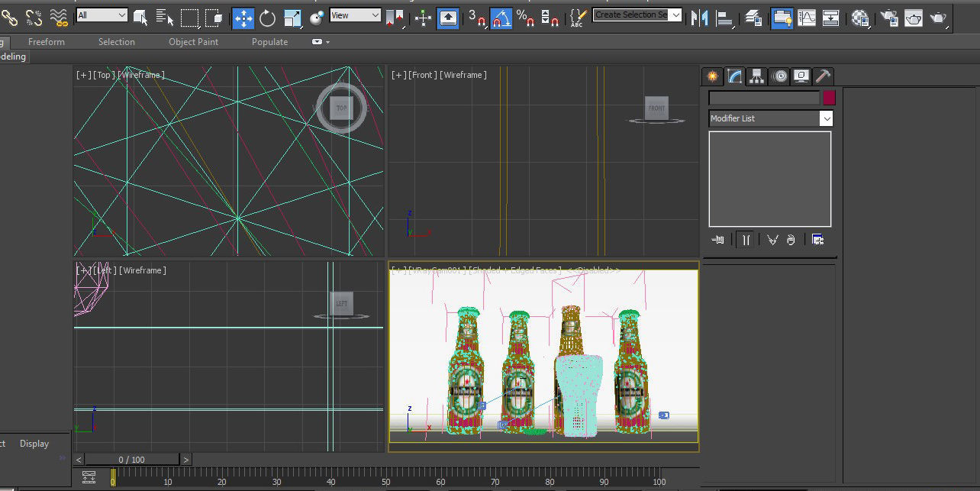Activate the Select and Rotate tool
The image size is (980, 491).
[x=267, y=18]
